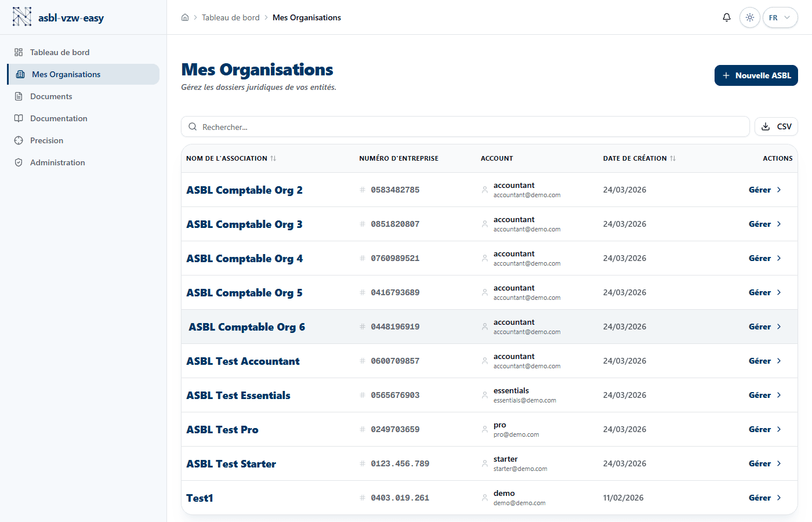Click user icon next to starter account

tap(485, 463)
